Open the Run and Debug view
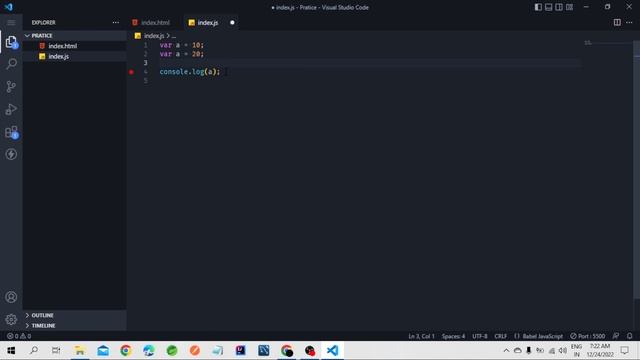Viewport: 640px width, 360px height. (11, 109)
